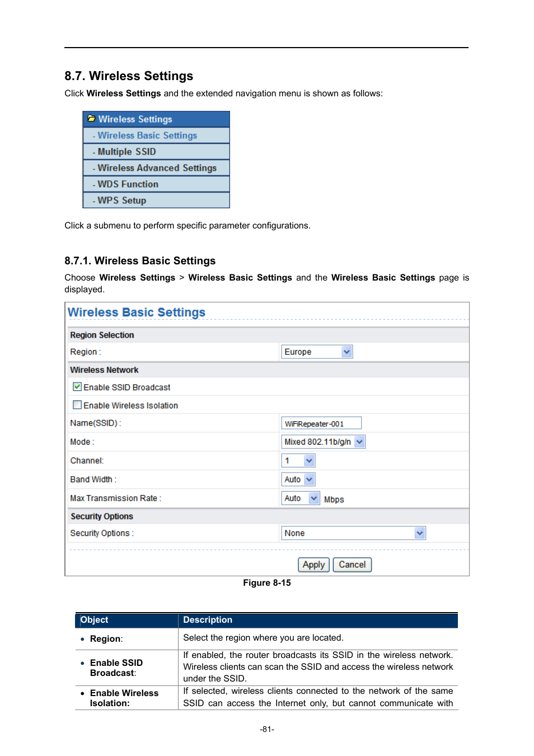This screenshot has width=534, height=756.
Task: Click 'Select the region where you are located.'
Action: coord(264,638)
